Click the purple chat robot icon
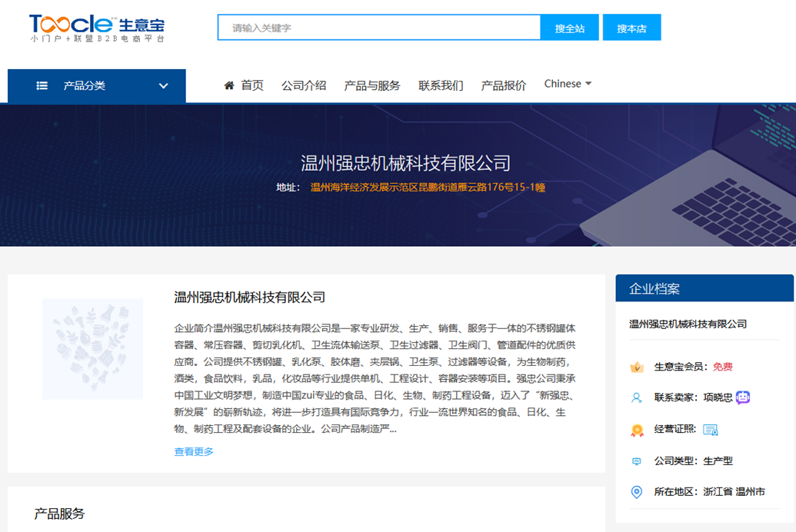796x532 pixels. coord(743,397)
